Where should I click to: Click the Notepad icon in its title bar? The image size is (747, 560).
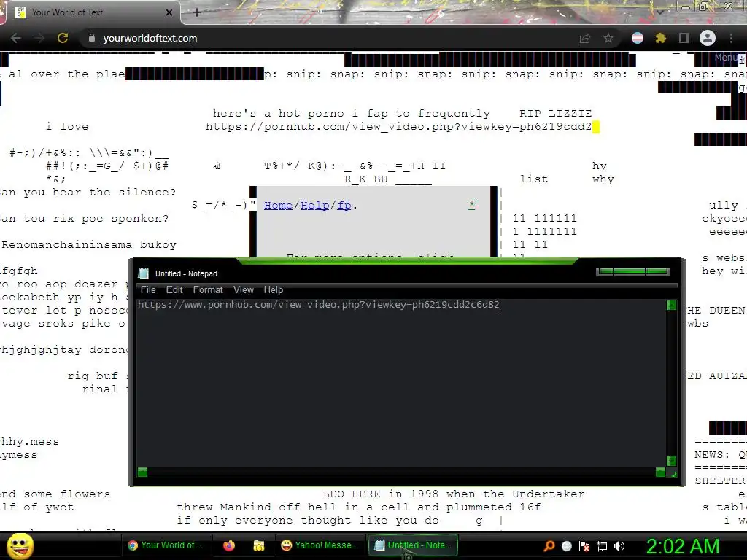tap(144, 273)
